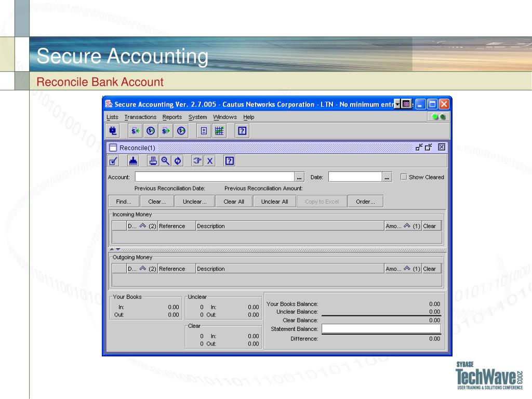Click Incoming Money Description column header
The height and width of the screenshot is (399, 532).
290,226
